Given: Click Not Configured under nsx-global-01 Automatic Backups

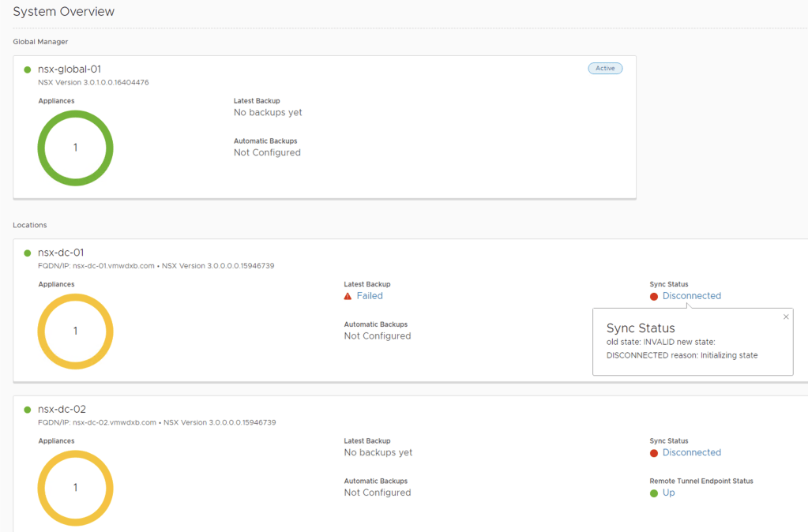Looking at the screenshot, I should pyautogui.click(x=267, y=152).
